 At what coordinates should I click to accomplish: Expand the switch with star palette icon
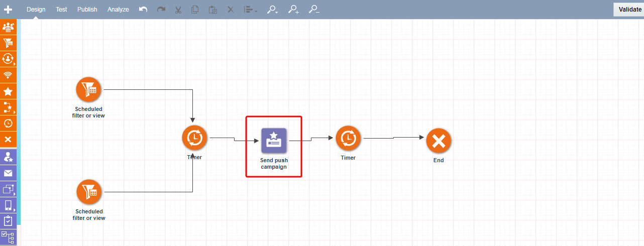[8, 107]
